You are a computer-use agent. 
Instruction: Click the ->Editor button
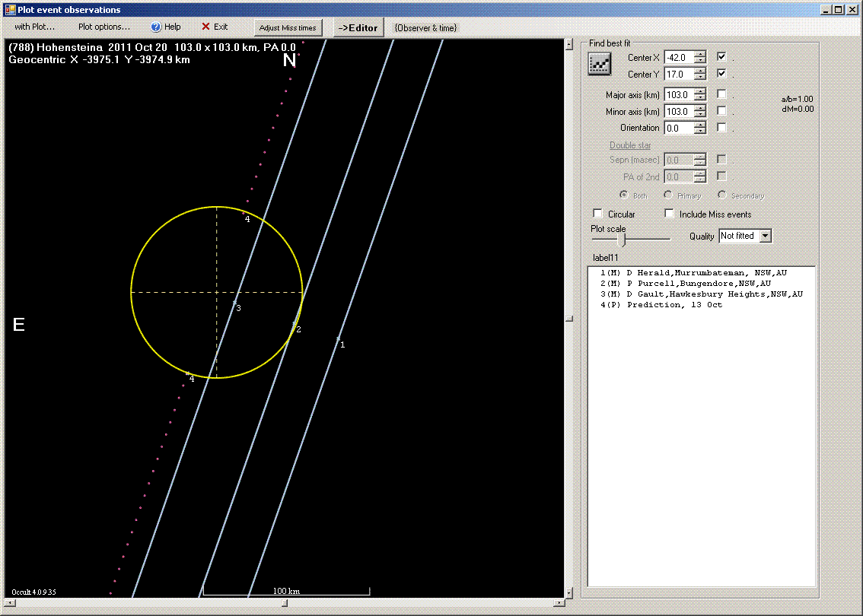pyautogui.click(x=358, y=27)
